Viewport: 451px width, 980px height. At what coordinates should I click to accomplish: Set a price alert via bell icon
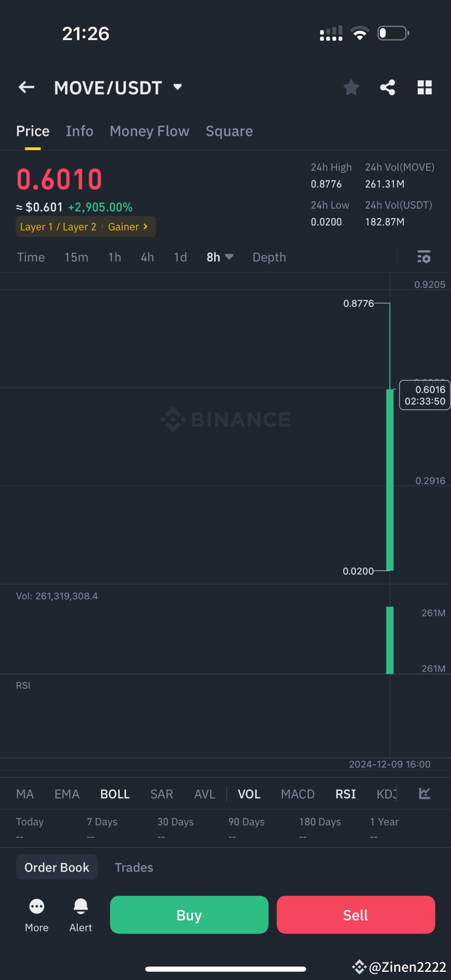pos(80,906)
